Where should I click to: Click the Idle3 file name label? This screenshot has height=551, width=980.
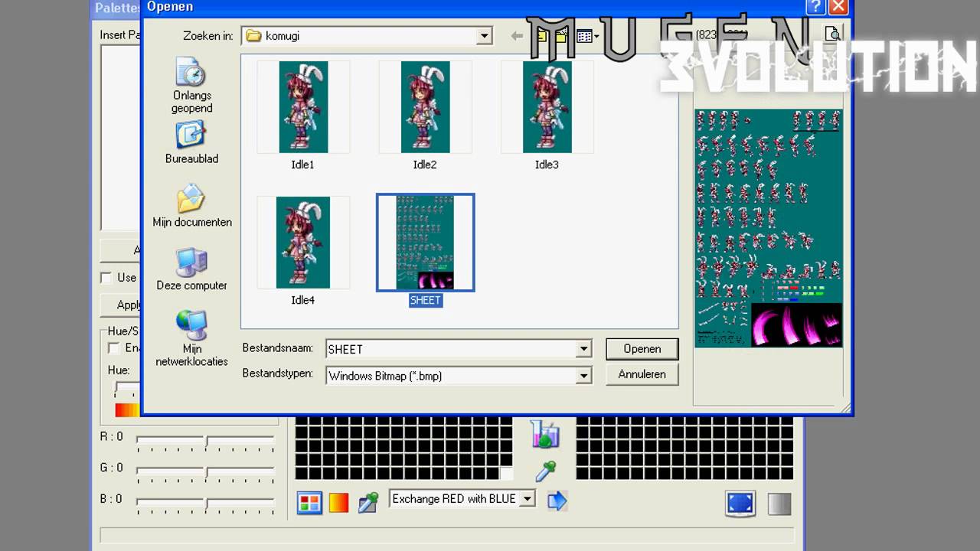(x=547, y=165)
